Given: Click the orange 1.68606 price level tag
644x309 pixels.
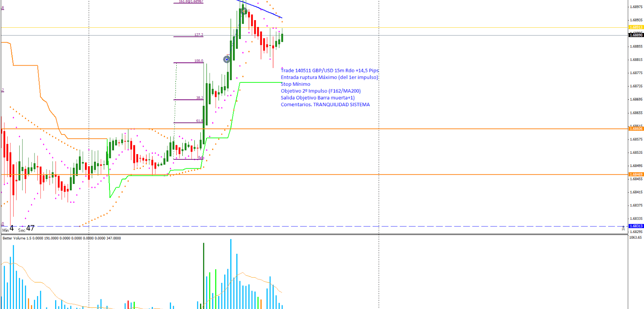Looking at the screenshot, I should point(636,129).
